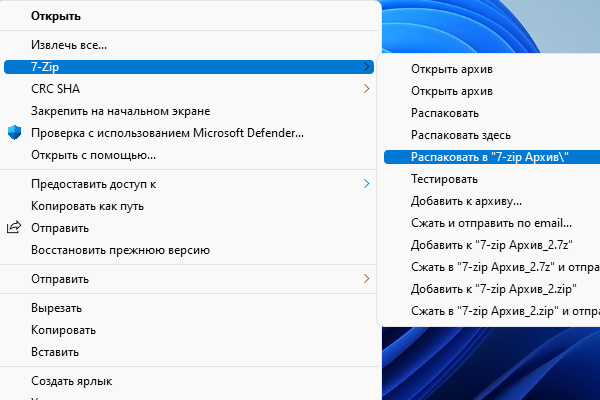The width and height of the screenshot is (600, 400).
Task: Select Сжать и отправить по email...
Action: (492, 223)
